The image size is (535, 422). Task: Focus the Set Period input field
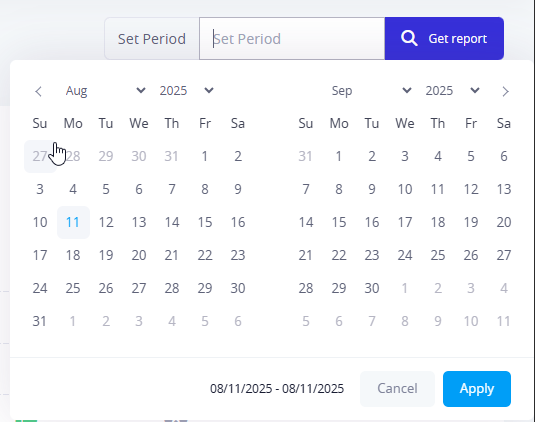[292, 39]
